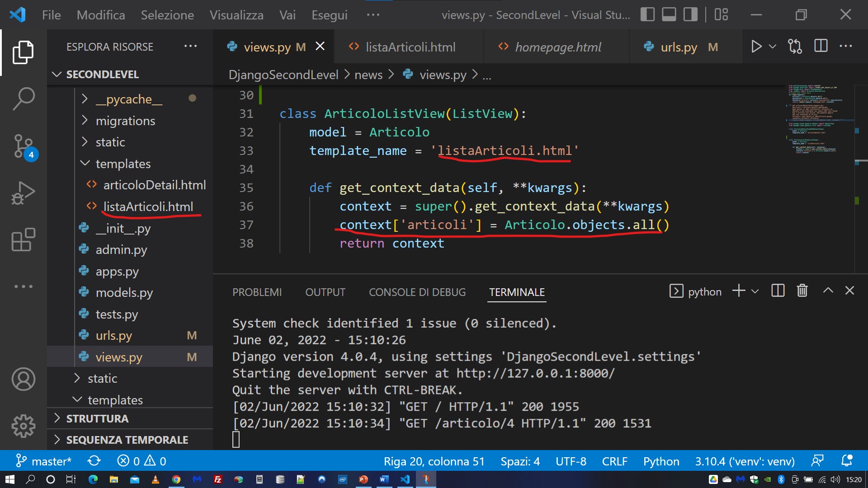Open notifications bell in status bar
The width and height of the screenshot is (868, 488).
coord(846,461)
